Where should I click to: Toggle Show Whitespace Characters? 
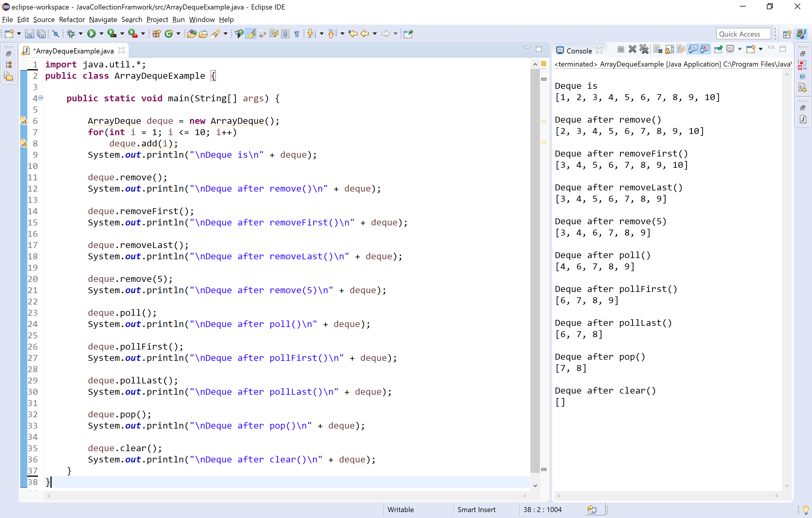click(296, 33)
